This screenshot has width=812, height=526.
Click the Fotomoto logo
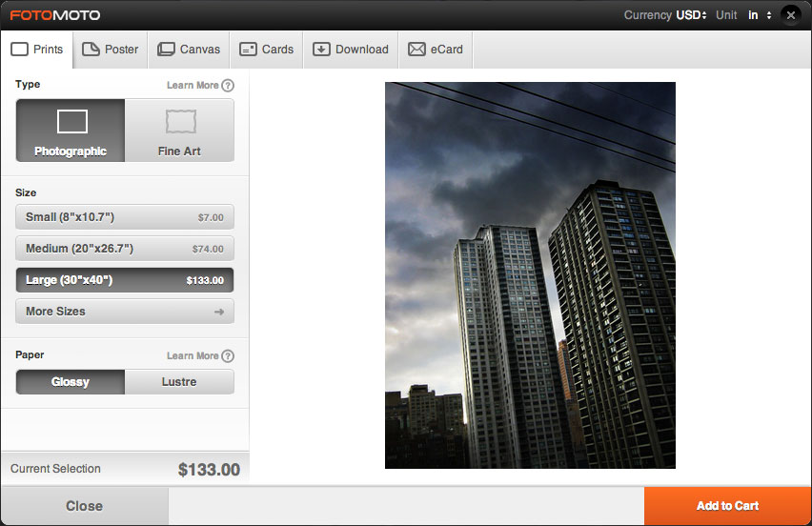[x=55, y=15]
